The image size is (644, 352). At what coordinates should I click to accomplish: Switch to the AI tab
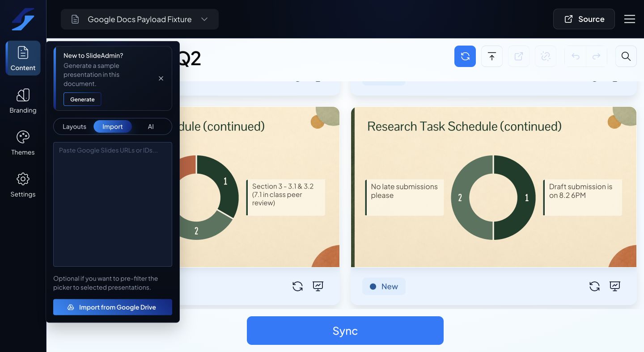[151, 126]
